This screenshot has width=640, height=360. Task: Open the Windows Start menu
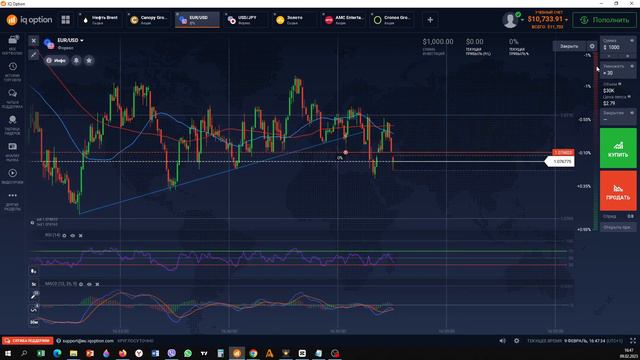point(8,353)
